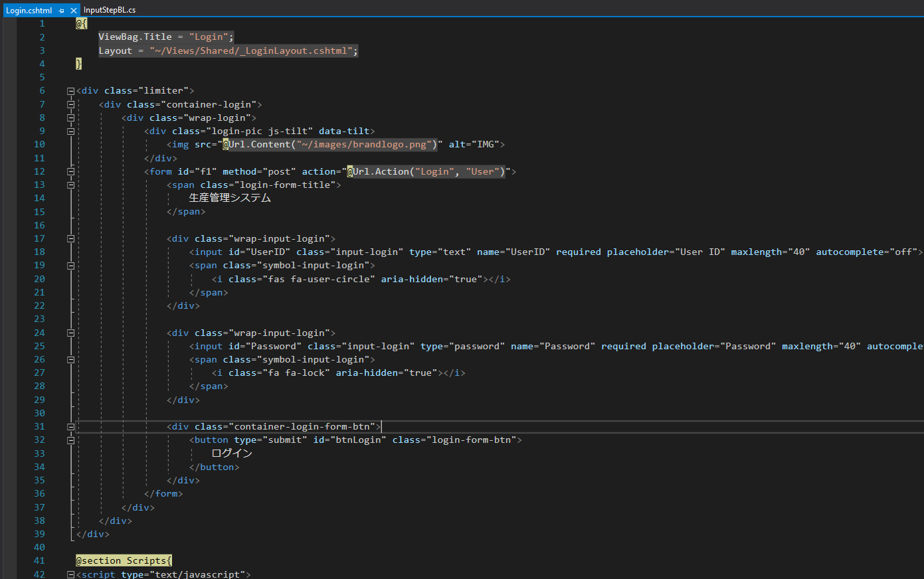Collapse the wrap-input-login div on line 24

click(x=70, y=333)
